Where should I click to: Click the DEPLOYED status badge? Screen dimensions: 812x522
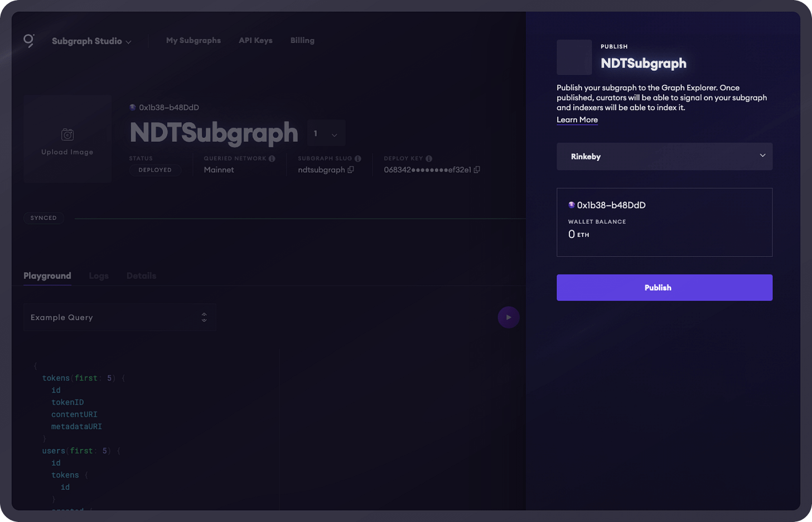tap(155, 170)
